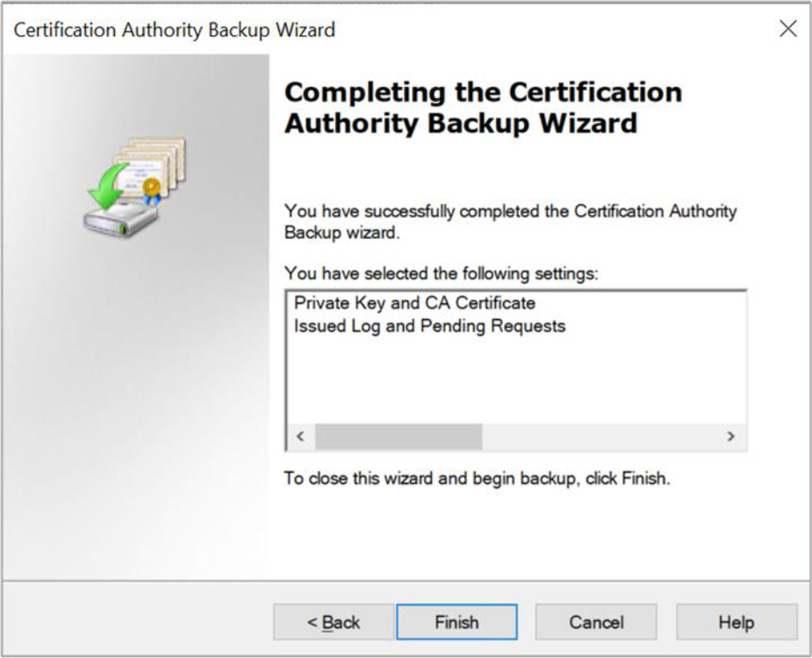The height and width of the screenshot is (658, 812).
Task: Click the "To close this wizard" instruction text
Action: point(477,480)
